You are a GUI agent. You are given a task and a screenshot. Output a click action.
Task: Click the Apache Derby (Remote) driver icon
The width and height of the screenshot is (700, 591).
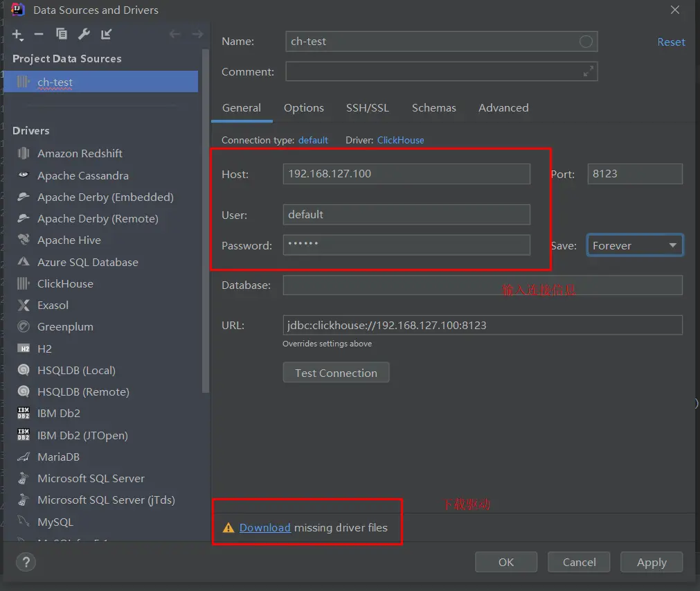(x=24, y=218)
